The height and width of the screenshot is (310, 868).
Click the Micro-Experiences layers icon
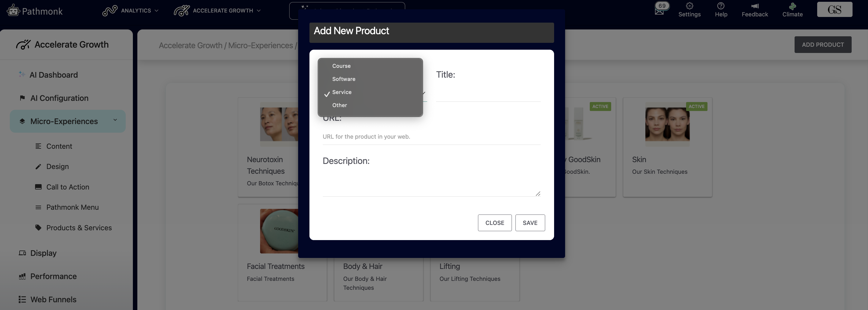(22, 121)
